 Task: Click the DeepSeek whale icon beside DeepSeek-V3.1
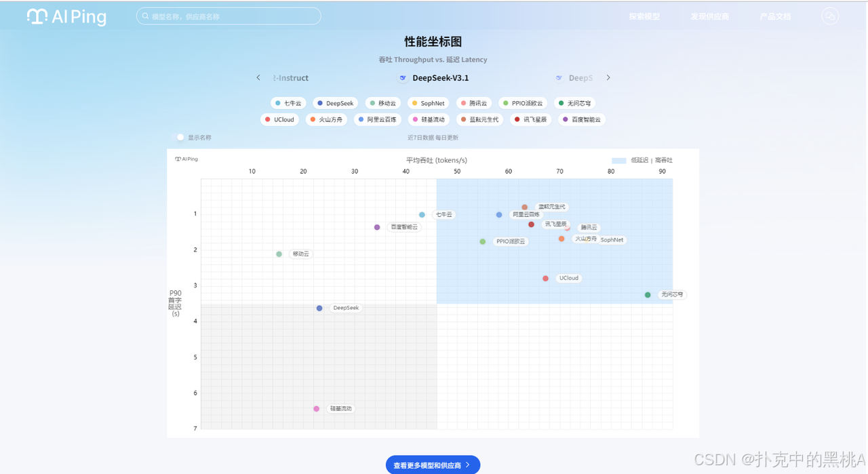pyautogui.click(x=403, y=78)
